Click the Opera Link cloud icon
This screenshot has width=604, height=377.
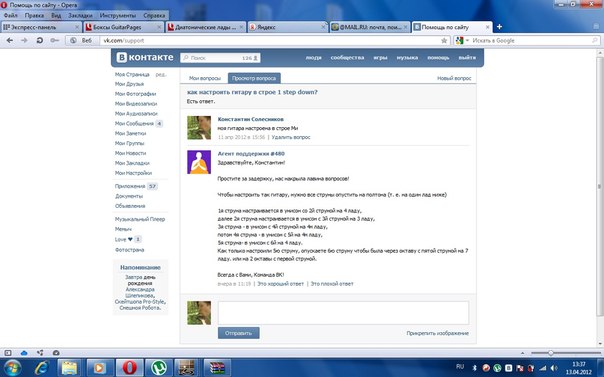pyautogui.click(x=24, y=353)
